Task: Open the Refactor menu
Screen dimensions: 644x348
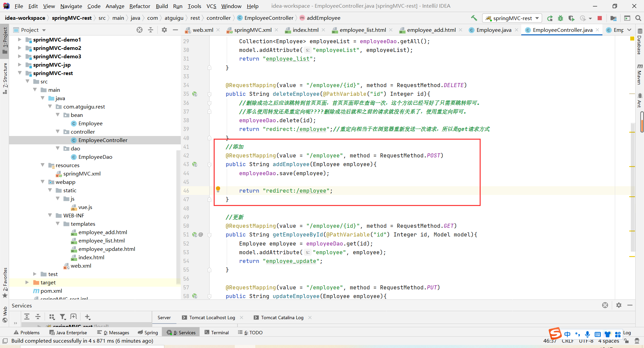Action: pos(140,6)
